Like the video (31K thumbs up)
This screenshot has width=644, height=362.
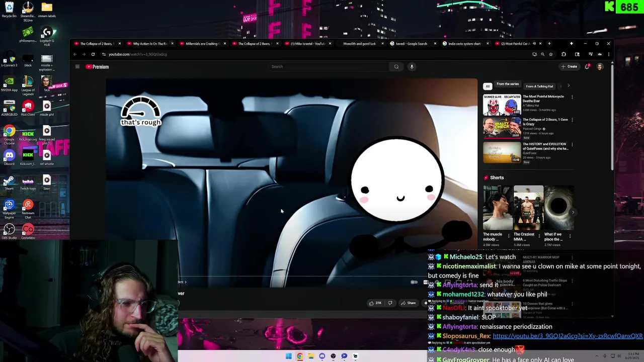tap(375, 303)
